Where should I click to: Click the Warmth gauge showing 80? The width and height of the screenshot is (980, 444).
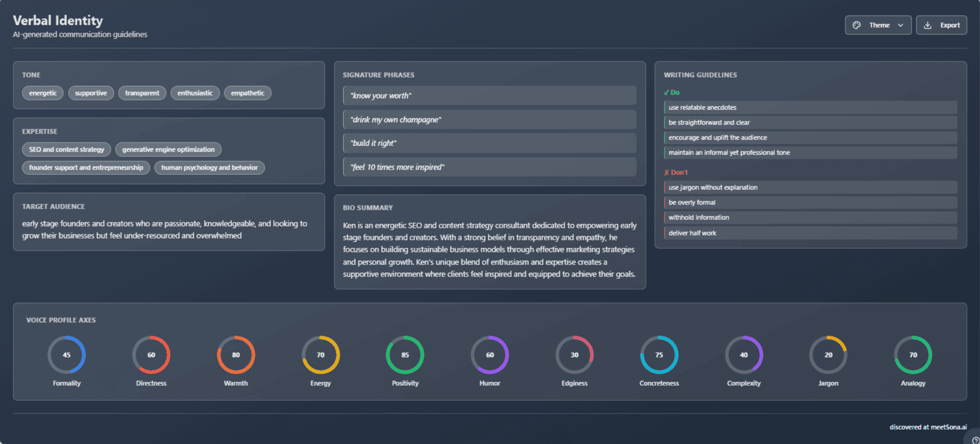click(236, 355)
